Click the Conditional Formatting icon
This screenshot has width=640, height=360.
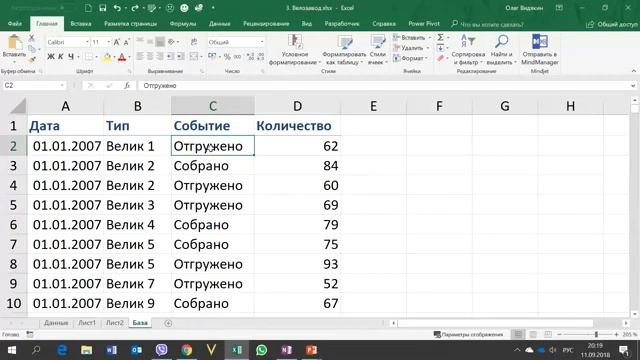point(295,42)
